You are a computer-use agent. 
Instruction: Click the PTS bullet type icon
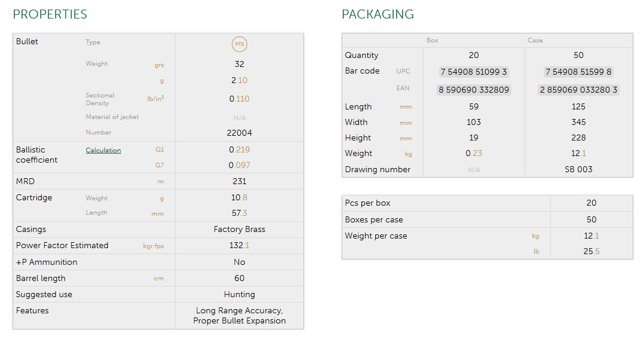coord(240,44)
